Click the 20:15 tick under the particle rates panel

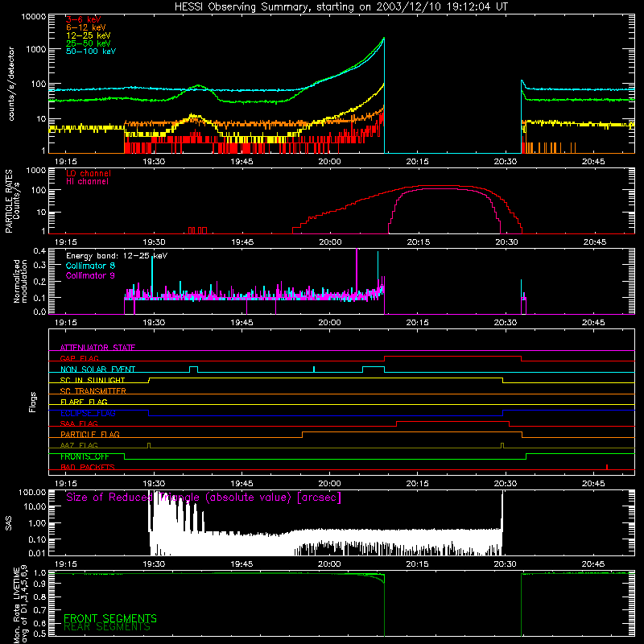tap(418, 242)
